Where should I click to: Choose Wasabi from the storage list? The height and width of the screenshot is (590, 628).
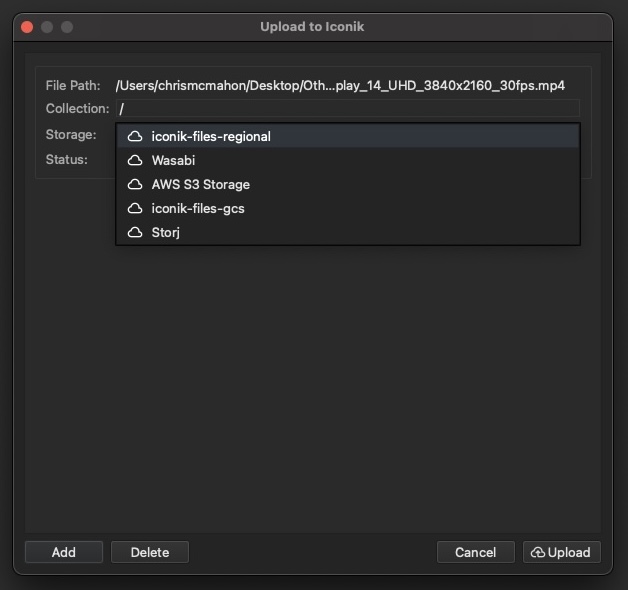point(174,160)
